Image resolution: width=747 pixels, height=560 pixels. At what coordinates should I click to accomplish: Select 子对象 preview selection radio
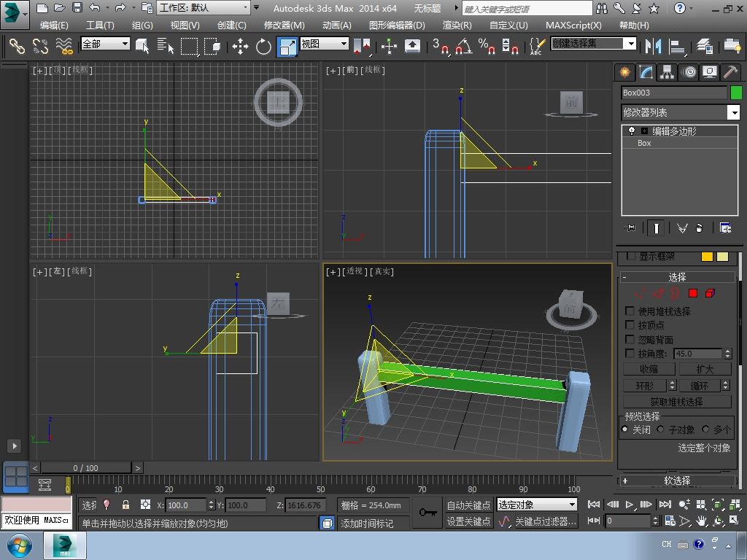[660, 429]
